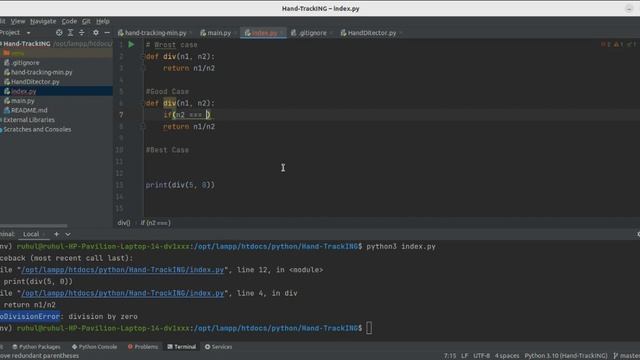Screen dimensions: 640x360
Task: Open the terminal tabs dropdown chevron
Action: 68,234
